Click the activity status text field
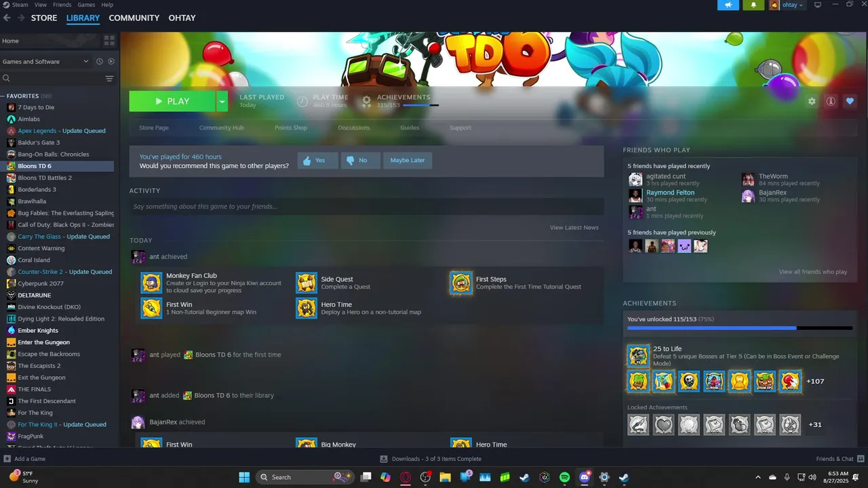Viewport: 868px width, 488px height. coord(366,207)
